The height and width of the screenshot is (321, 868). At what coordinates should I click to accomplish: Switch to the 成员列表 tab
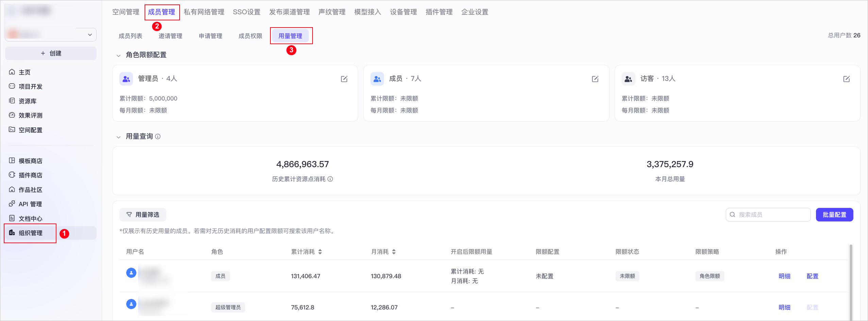coord(130,36)
